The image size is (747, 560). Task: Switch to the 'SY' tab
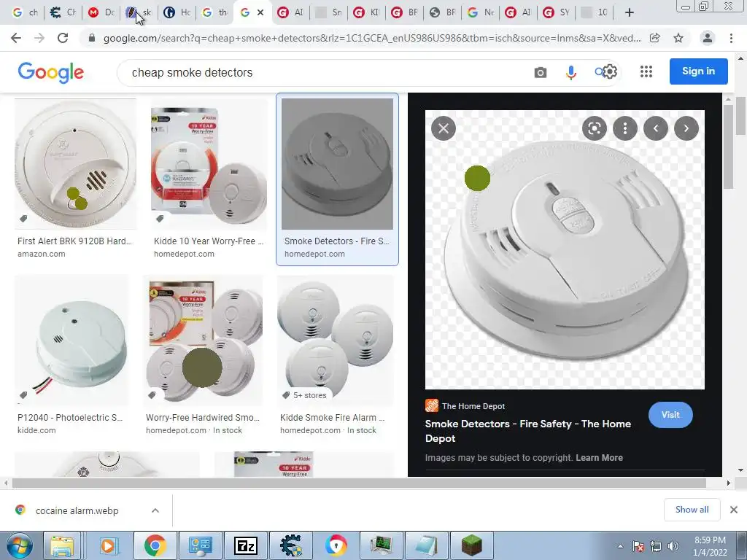[557, 12]
